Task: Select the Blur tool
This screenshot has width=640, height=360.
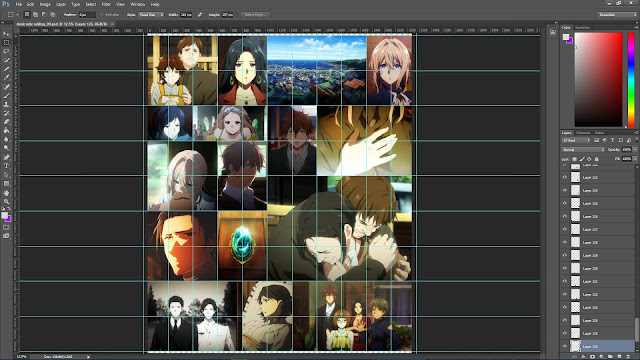Action: click(6, 139)
